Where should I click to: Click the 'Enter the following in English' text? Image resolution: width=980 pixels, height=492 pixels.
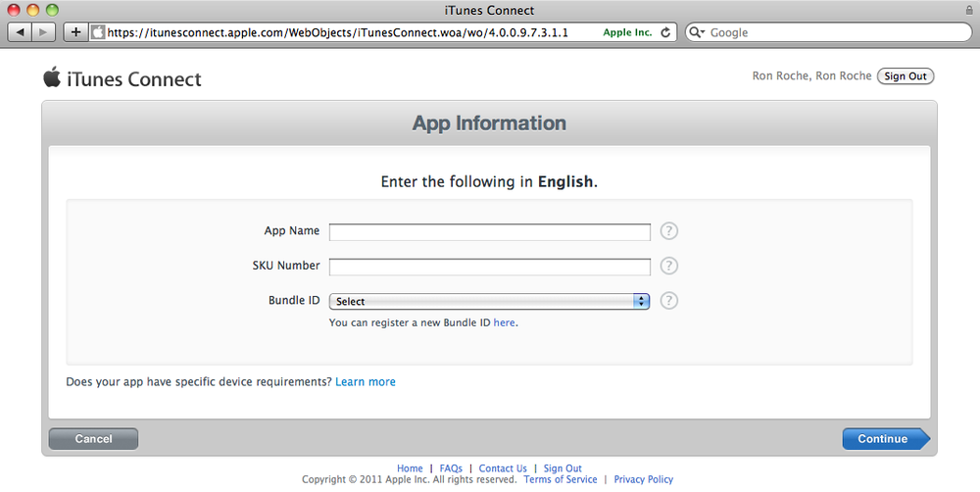[489, 182]
